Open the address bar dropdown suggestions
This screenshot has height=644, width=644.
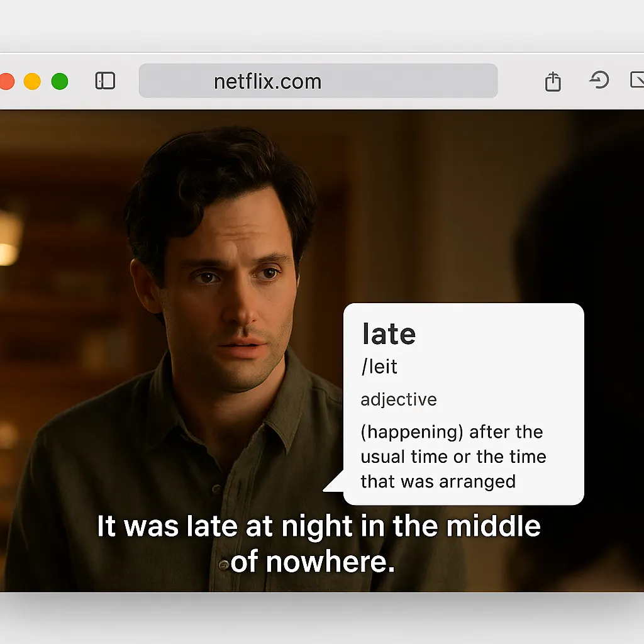(318, 80)
